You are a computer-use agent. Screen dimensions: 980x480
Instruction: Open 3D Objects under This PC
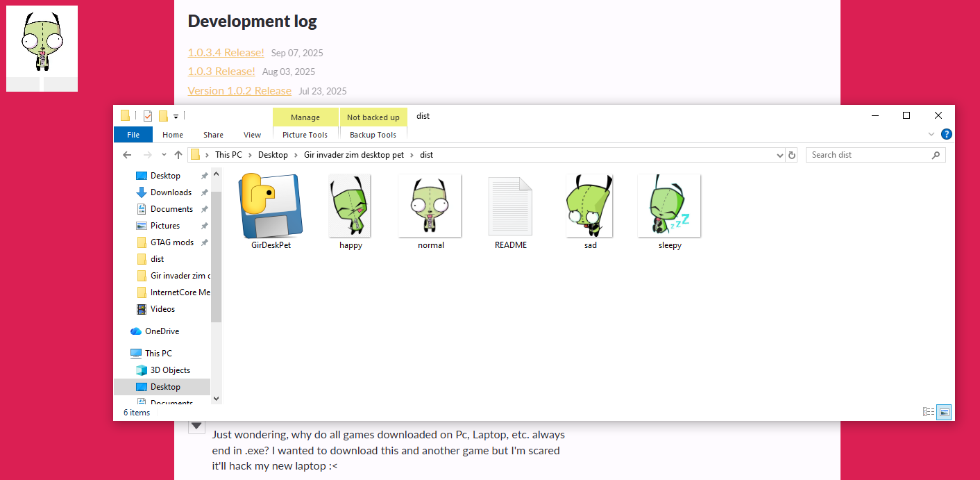pyautogui.click(x=170, y=370)
